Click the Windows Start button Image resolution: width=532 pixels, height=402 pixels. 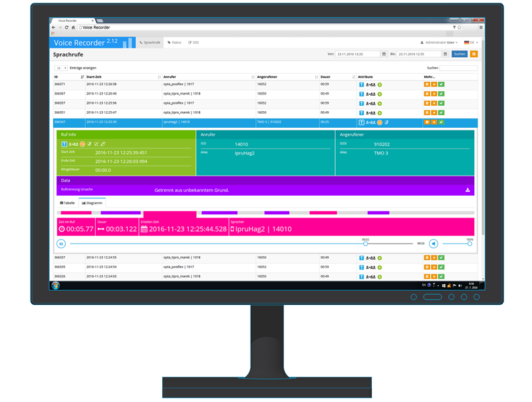point(56,286)
